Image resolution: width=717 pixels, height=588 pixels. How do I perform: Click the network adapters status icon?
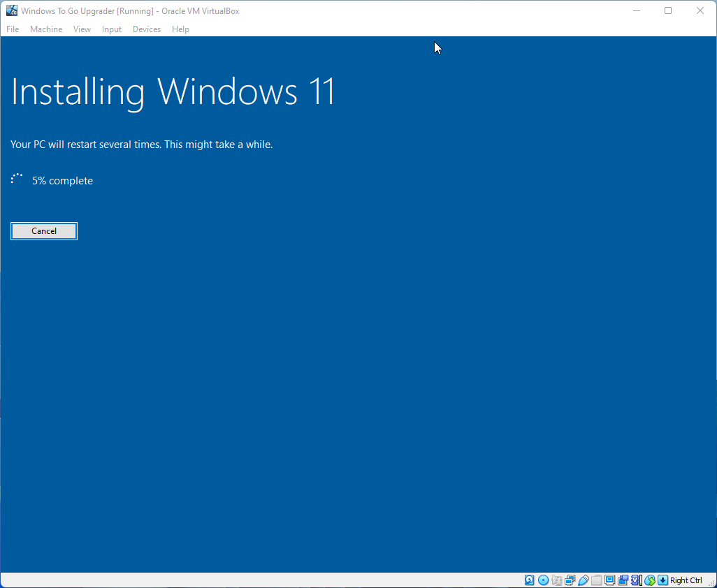click(570, 580)
